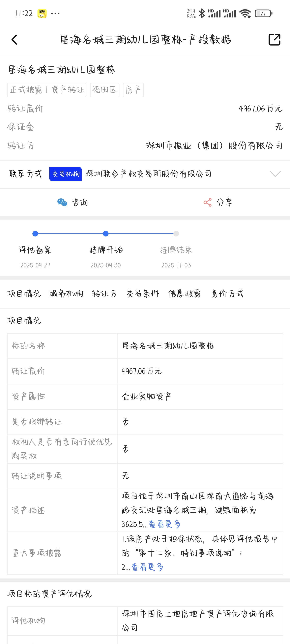Expand 重大事项披露 via 查看更多

click(147, 567)
